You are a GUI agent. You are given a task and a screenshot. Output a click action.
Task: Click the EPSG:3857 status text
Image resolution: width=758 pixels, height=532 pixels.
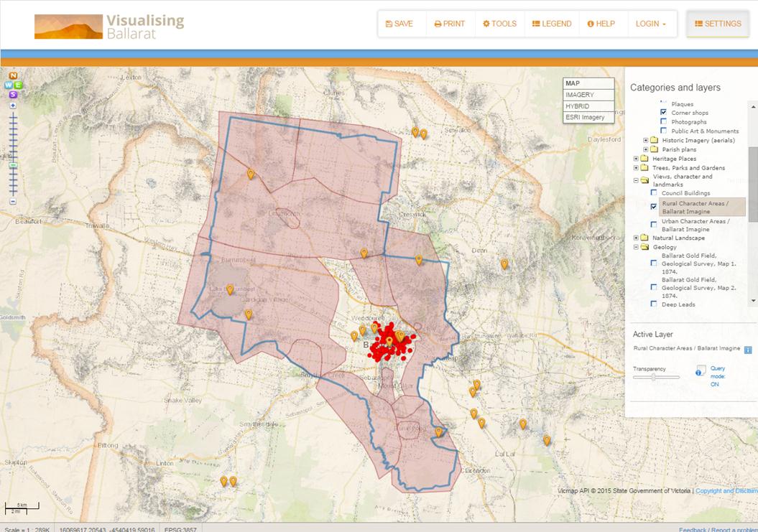coord(180,529)
